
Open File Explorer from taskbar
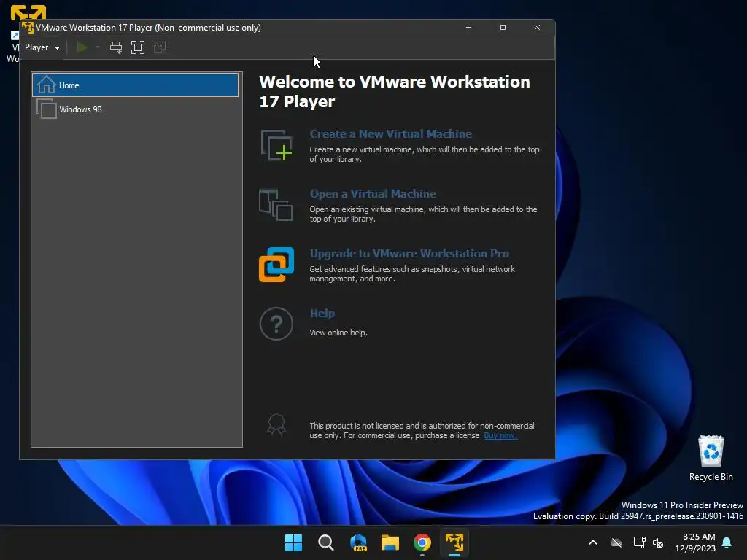(x=390, y=542)
